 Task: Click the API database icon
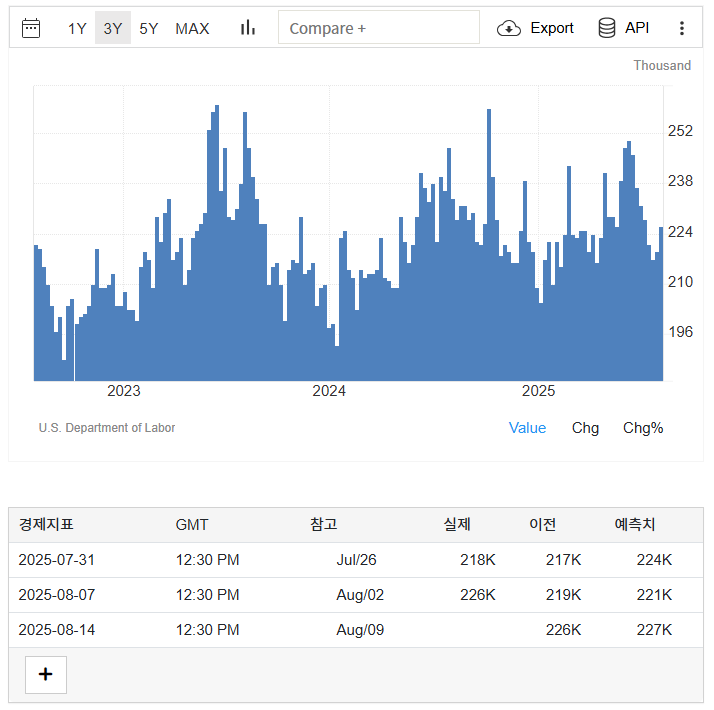click(607, 28)
